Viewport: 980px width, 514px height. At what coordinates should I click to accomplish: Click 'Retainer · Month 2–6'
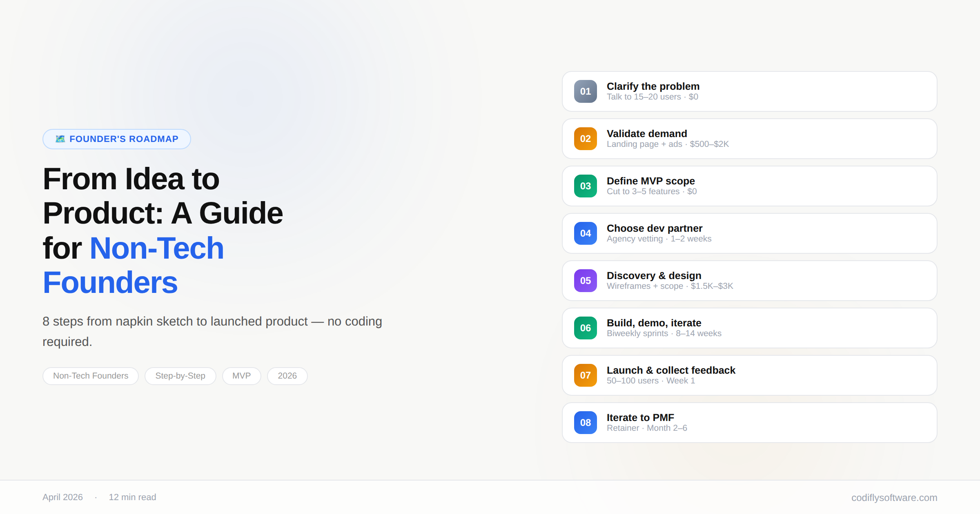(647, 428)
